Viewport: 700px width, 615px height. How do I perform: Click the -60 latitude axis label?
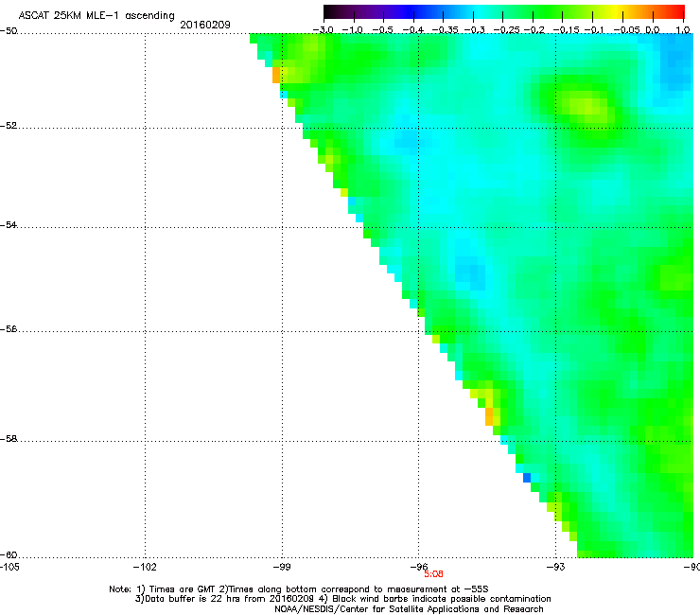pyautogui.click(x=9, y=554)
